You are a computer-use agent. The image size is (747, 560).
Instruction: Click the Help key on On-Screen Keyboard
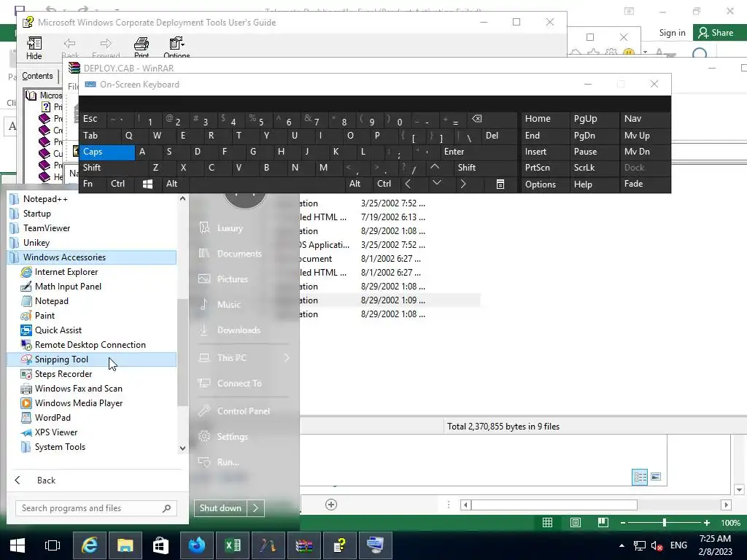tap(594, 184)
